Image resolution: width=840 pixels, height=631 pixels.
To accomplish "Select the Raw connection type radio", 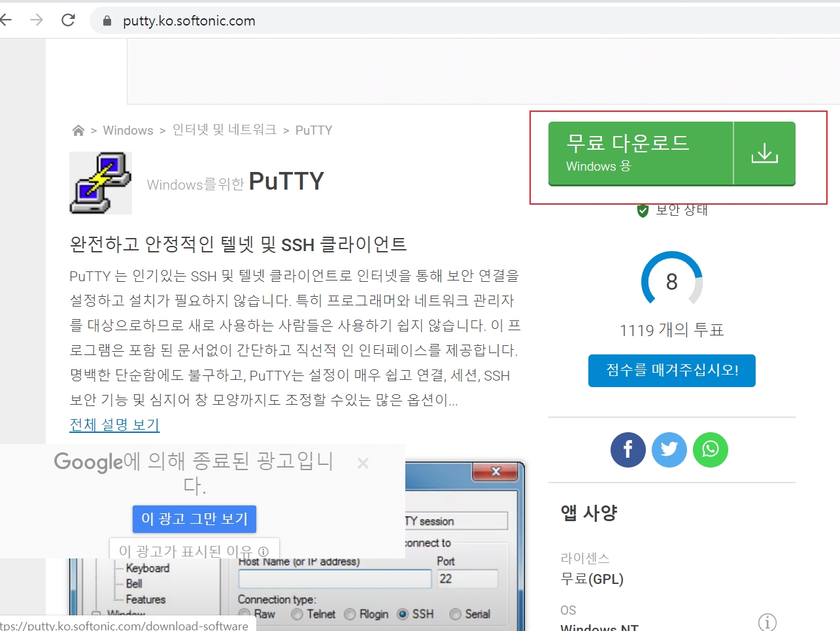I will pos(244,614).
